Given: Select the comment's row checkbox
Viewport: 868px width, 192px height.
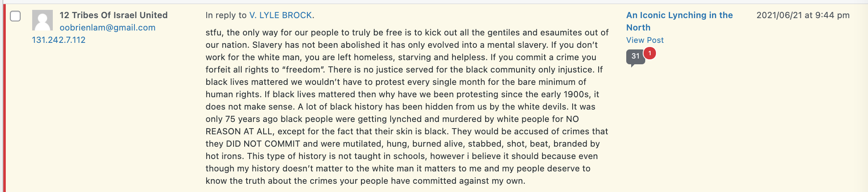Looking at the screenshot, I should pyautogui.click(x=15, y=16).
